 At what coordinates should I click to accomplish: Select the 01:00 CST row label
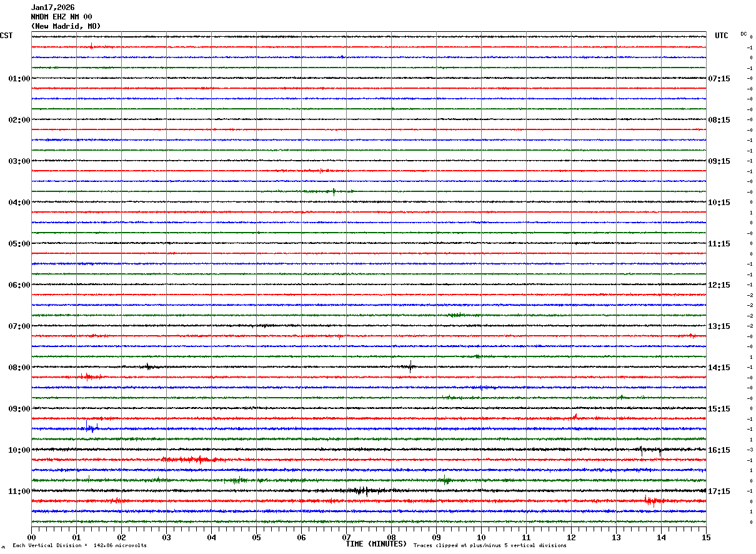coord(19,78)
